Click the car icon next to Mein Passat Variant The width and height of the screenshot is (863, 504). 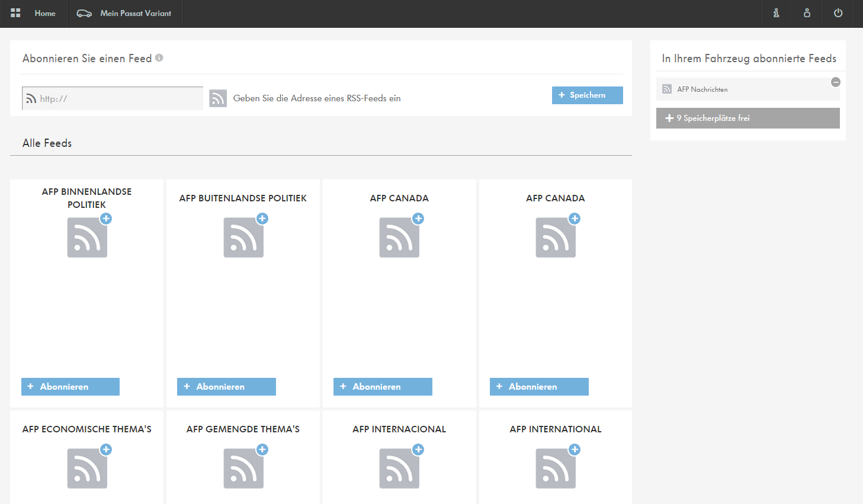(84, 13)
